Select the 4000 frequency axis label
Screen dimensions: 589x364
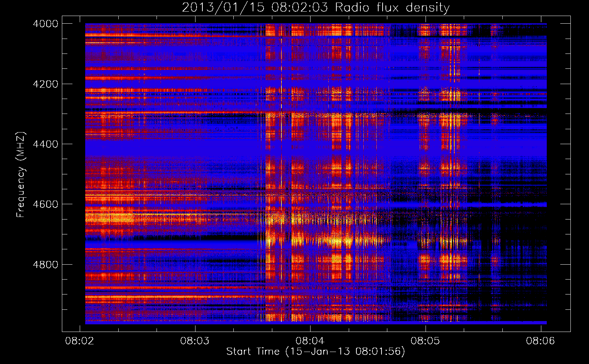coord(46,24)
